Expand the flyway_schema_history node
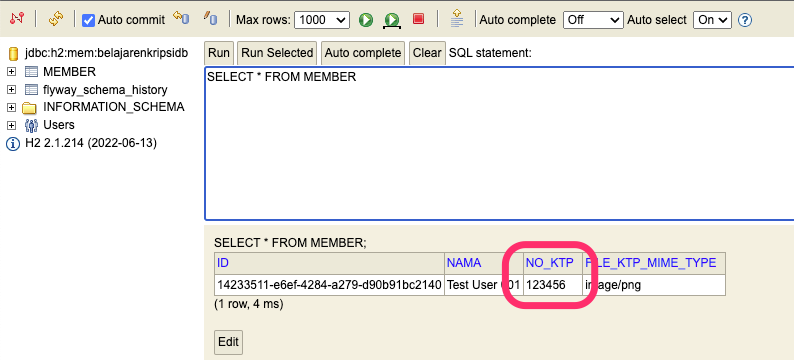The height and width of the screenshot is (360, 794). 11,90
